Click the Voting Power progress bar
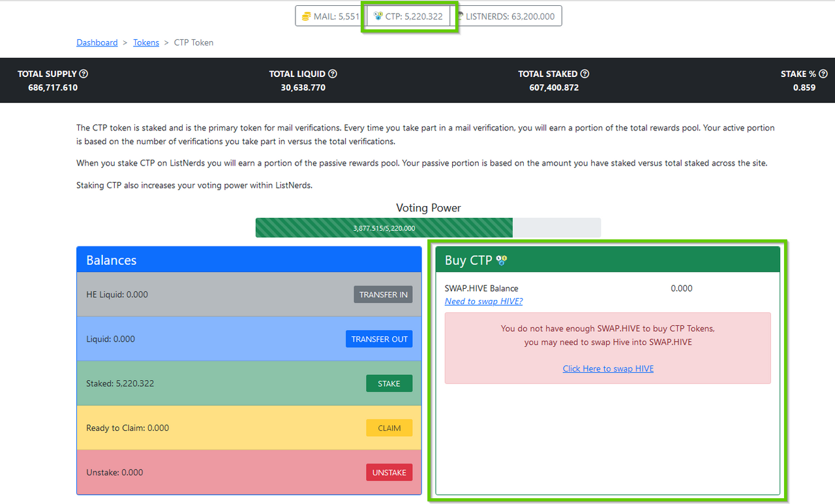Screen dimensions: 835x504 pyautogui.click(x=428, y=228)
